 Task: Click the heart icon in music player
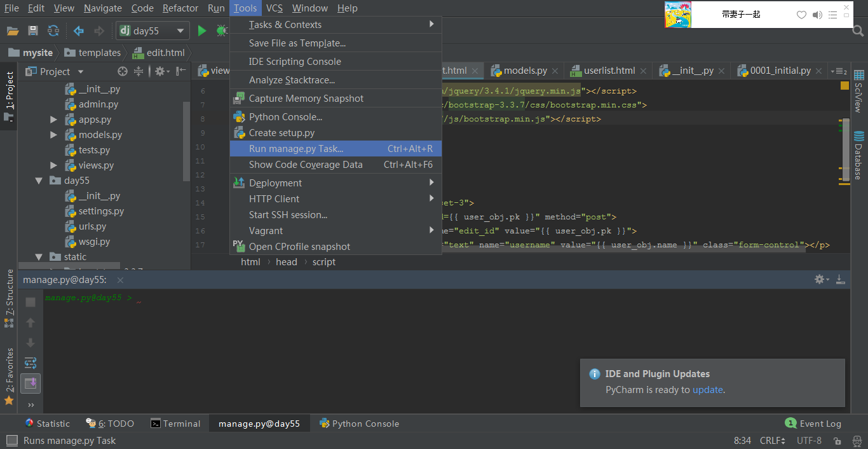[x=801, y=15]
